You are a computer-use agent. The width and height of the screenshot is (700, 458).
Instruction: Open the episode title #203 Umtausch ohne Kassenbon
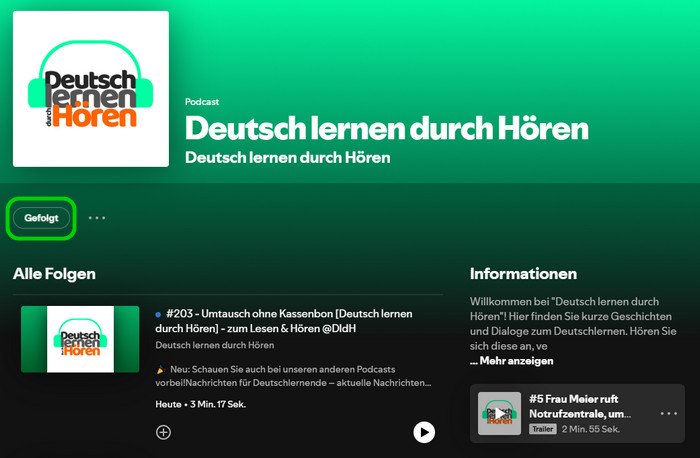(x=290, y=320)
